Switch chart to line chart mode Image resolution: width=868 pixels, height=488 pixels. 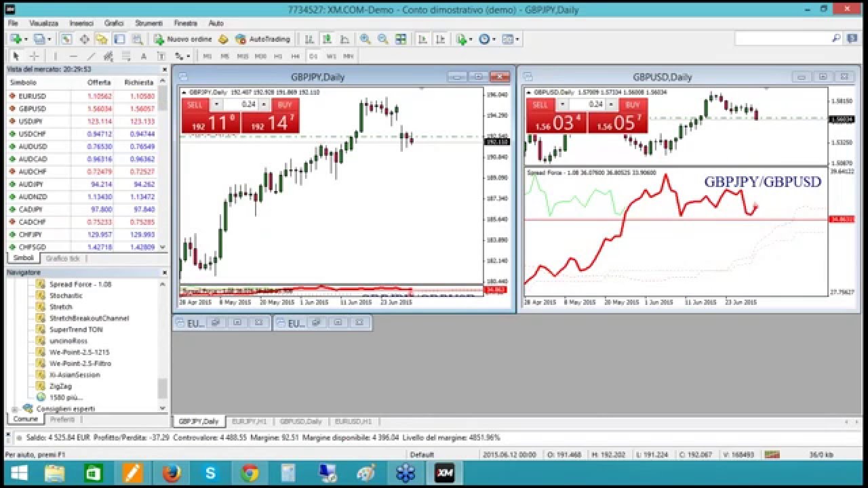[x=344, y=39]
